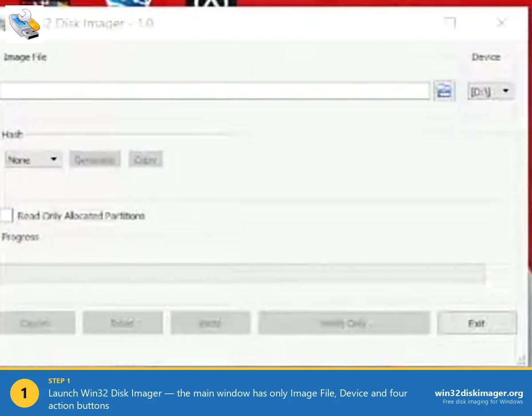Open the image file browse folder icon
The width and height of the screenshot is (532, 416).
(444, 91)
